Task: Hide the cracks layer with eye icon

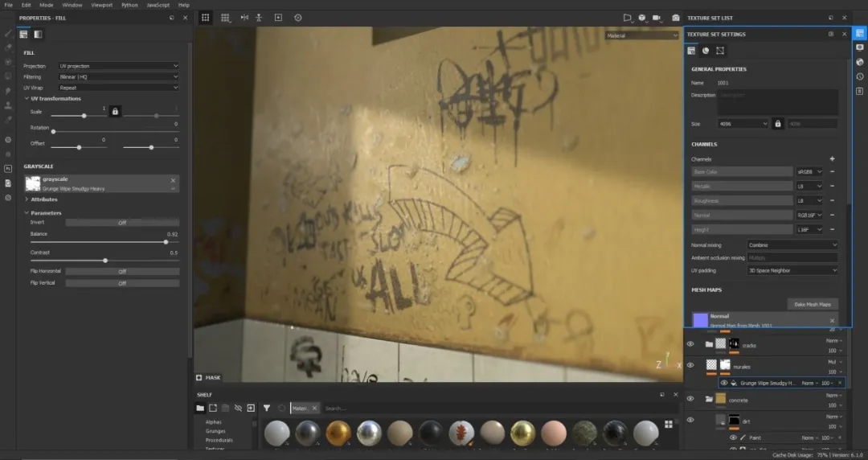Action: tap(690, 344)
